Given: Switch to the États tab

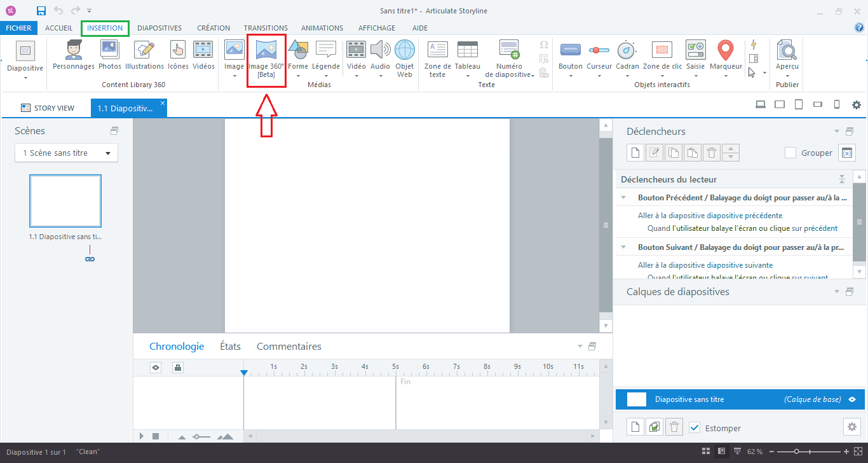Looking at the screenshot, I should [x=231, y=347].
